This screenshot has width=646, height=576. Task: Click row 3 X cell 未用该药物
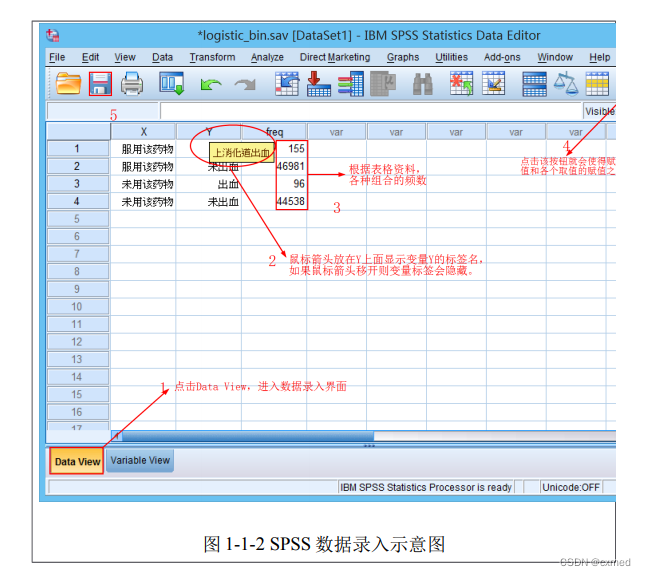pyautogui.click(x=143, y=184)
